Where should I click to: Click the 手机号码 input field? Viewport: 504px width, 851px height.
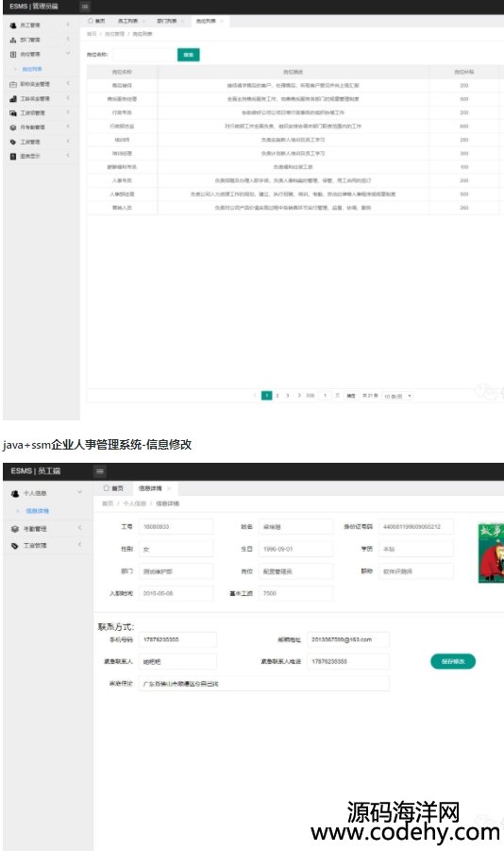coord(177,639)
